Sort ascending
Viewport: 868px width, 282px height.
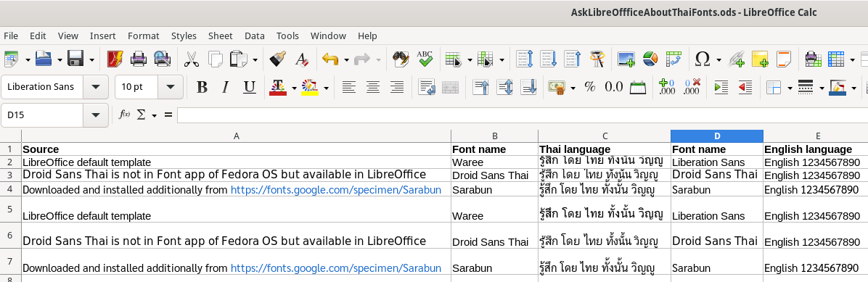tap(548, 59)
